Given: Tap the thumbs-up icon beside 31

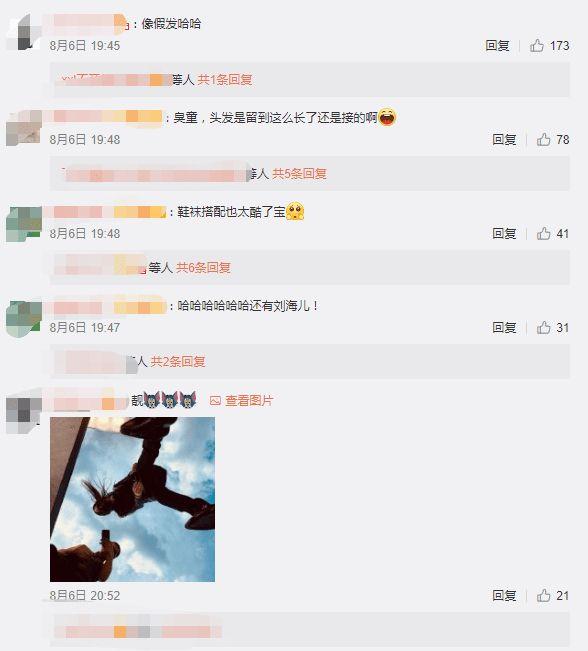Looking at the screenshot, I should [x=543, y=328].
